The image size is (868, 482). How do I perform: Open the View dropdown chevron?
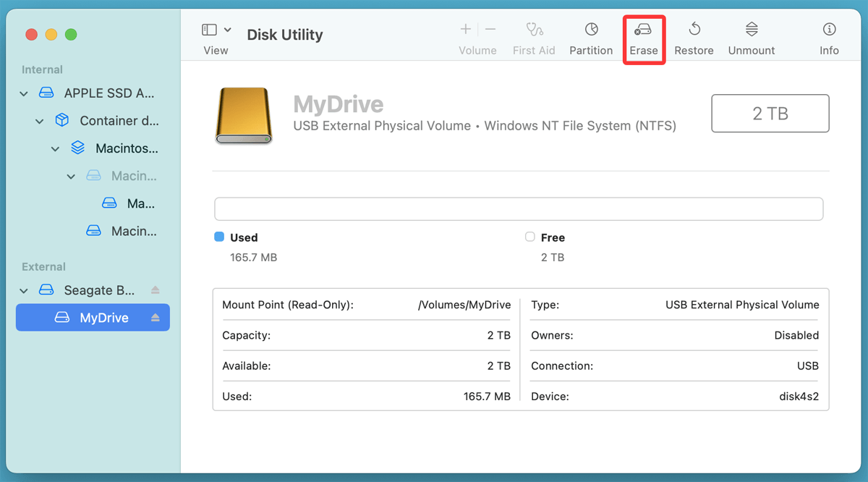[x=228, y=30]
